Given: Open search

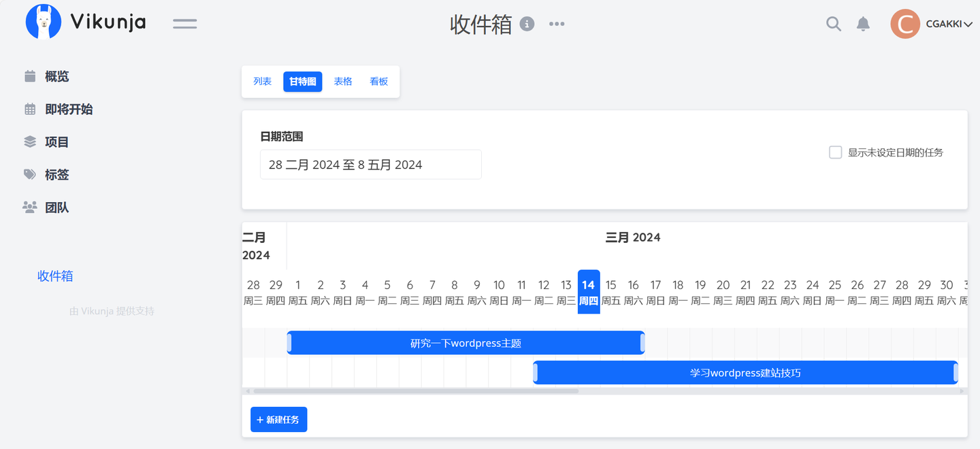Looking at the screenshot, I should click(x=833, y=23).
